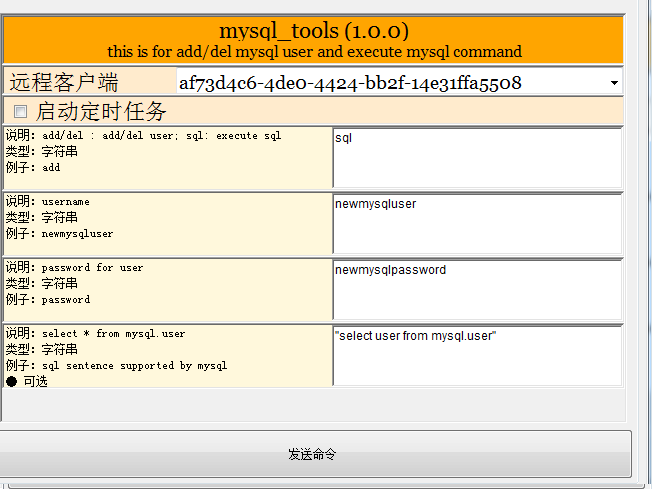Click the 可选 label text
Screen dimensions: 652x489
coord(35,381)
